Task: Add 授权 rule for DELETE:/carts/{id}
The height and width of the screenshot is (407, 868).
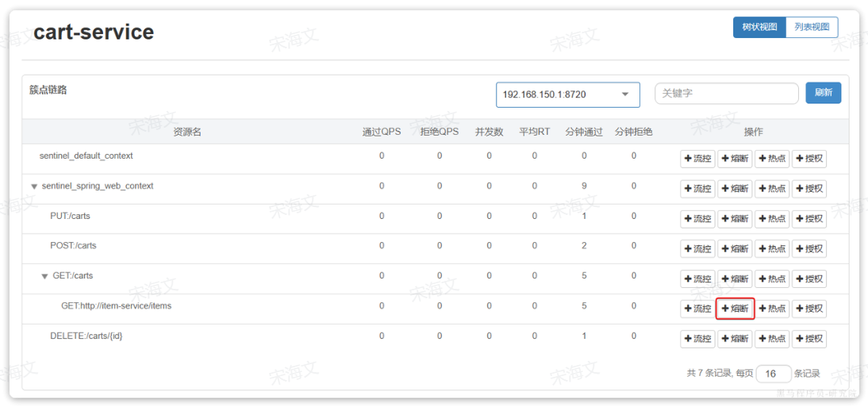Action: point(808,339)
